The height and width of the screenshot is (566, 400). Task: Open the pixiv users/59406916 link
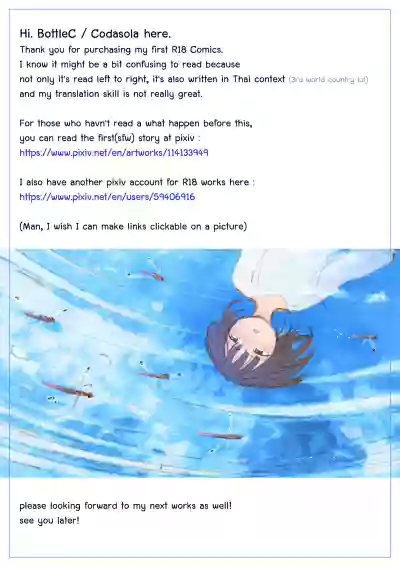pos(107,197)
